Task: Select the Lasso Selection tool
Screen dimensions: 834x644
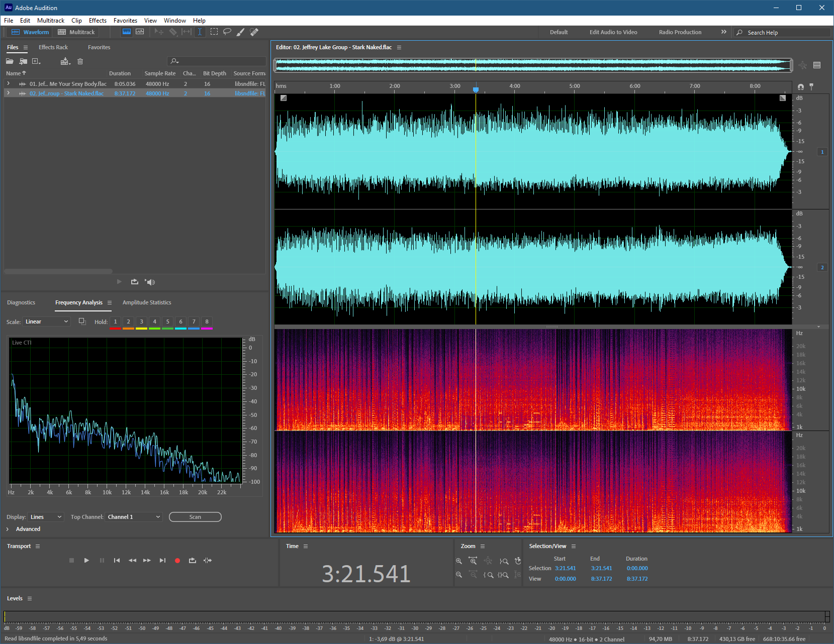Action: point(227,32)
